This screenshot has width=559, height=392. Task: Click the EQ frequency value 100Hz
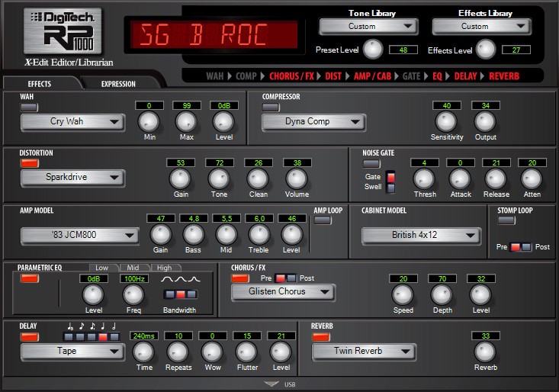pyautogui.click(x=134, y=278)
